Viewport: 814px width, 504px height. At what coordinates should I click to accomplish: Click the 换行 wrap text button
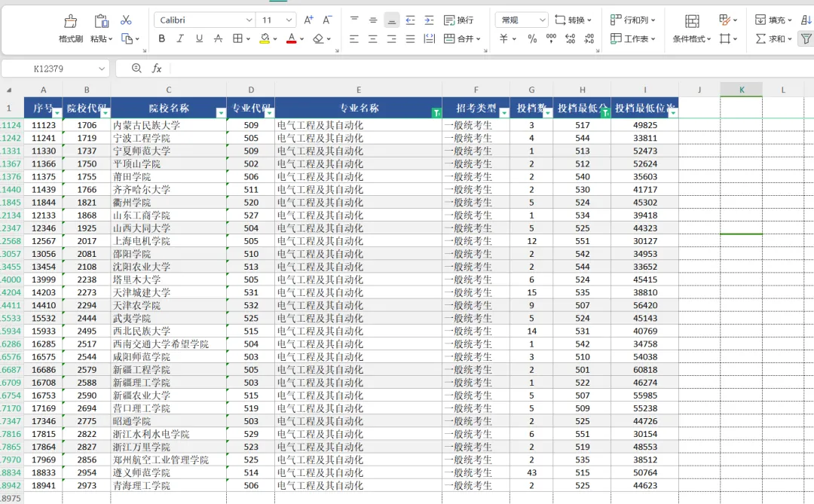(459, 20)
